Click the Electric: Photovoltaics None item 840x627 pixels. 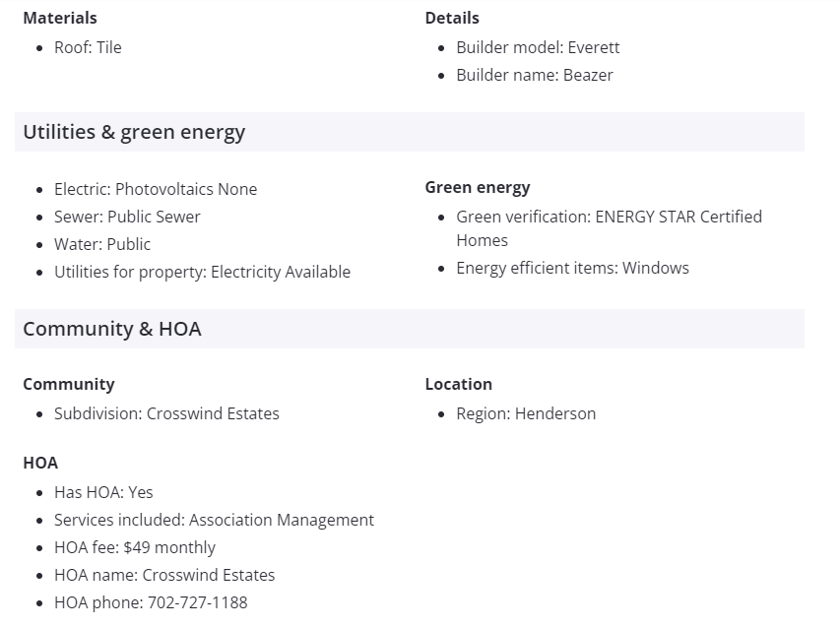[156, 189]
